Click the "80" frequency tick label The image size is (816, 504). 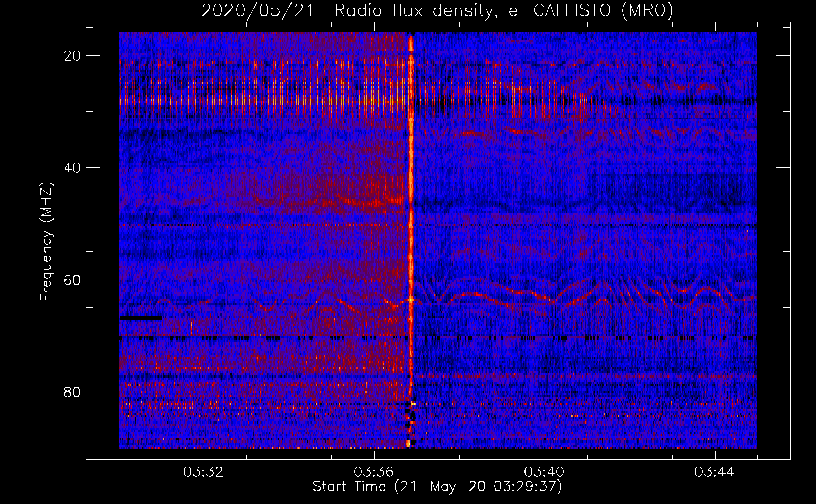click(73, 392)
